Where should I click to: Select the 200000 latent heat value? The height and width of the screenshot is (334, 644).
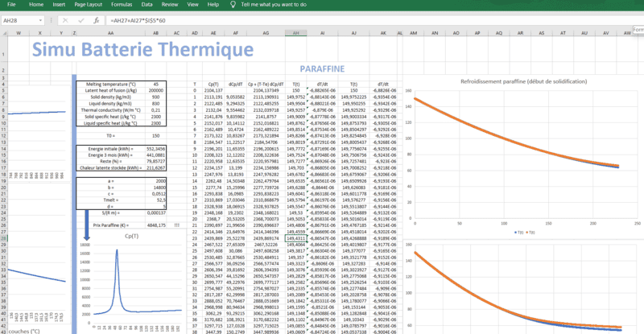point(155,90)
